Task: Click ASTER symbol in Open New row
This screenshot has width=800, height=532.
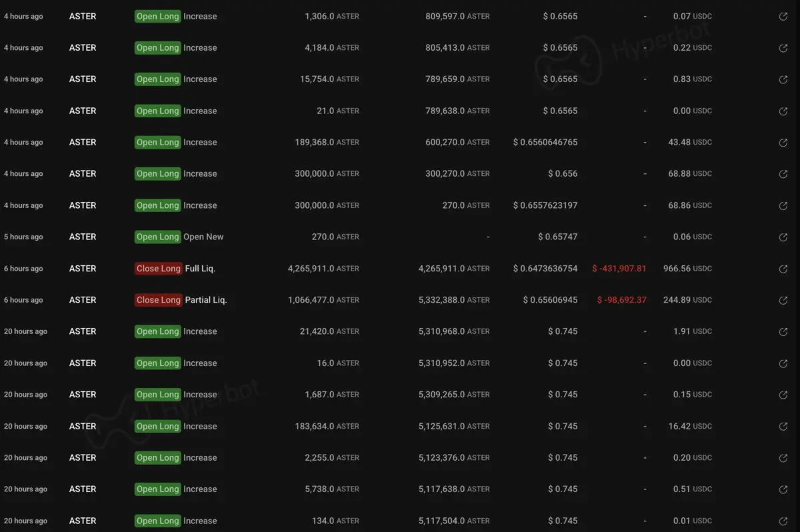Action: click(83, 237)
